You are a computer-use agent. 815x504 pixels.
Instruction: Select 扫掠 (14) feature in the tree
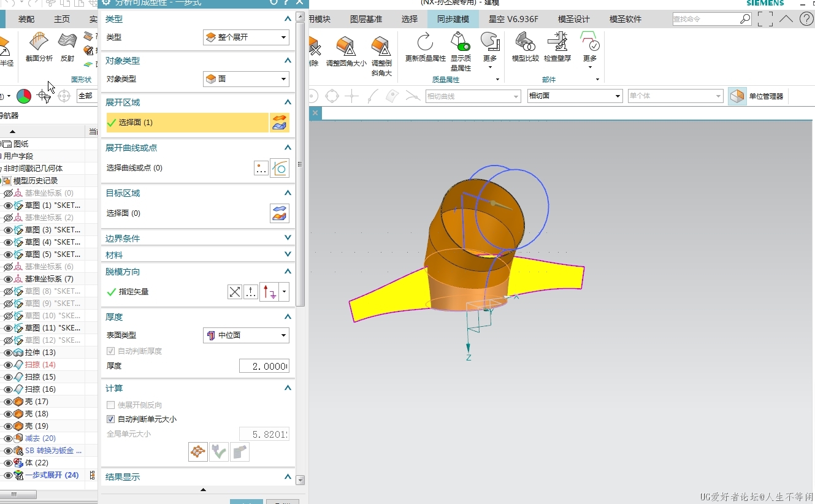coord(40,365)
